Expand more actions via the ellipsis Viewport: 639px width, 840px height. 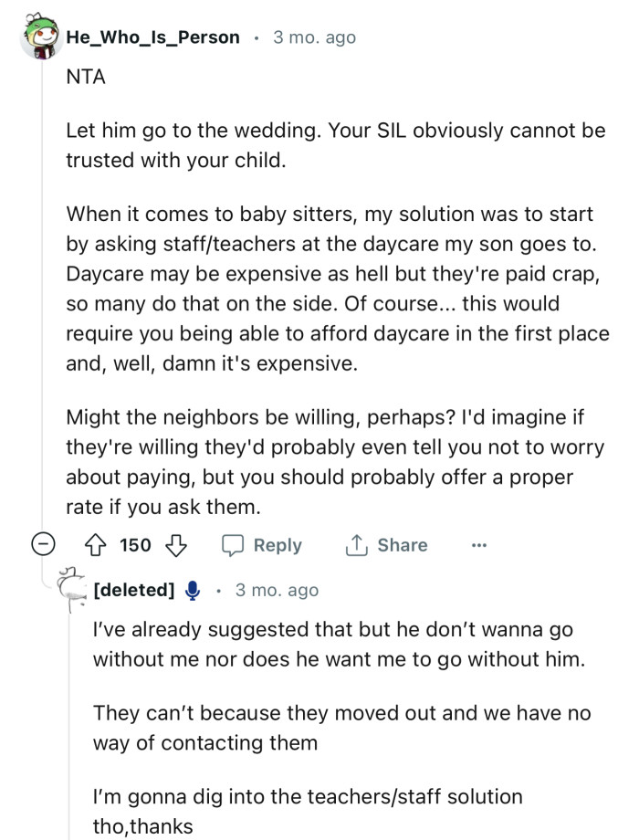(479, 545)
